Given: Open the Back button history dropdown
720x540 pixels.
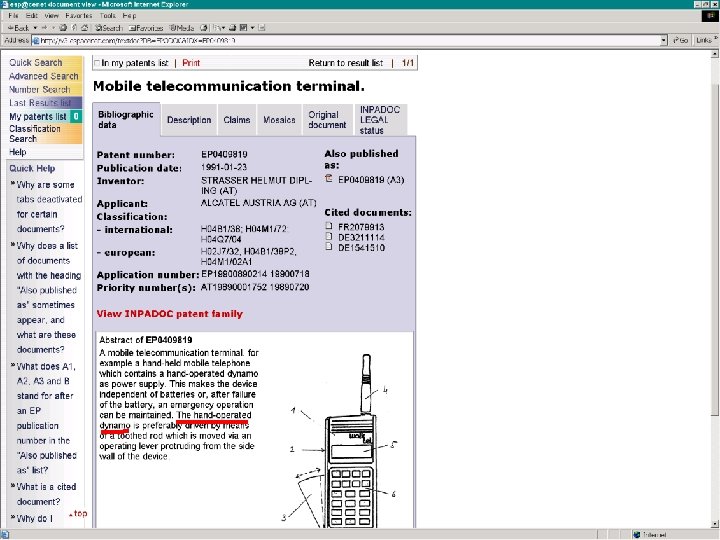Looking at the screenshot, I should 35,28.
